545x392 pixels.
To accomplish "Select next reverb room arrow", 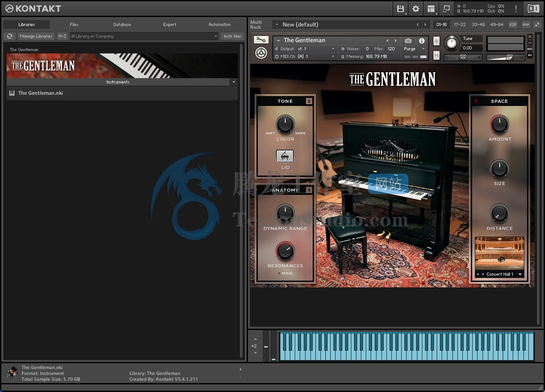I will point(483,274).
